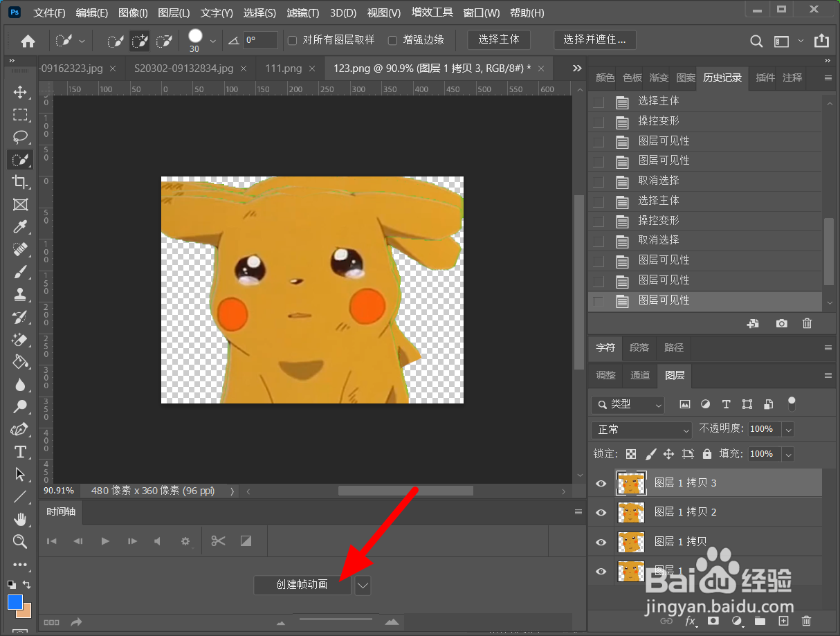Toggle lock transparent pixels icon
Viewport: 840px width, 636px height.
coord(631,454)
